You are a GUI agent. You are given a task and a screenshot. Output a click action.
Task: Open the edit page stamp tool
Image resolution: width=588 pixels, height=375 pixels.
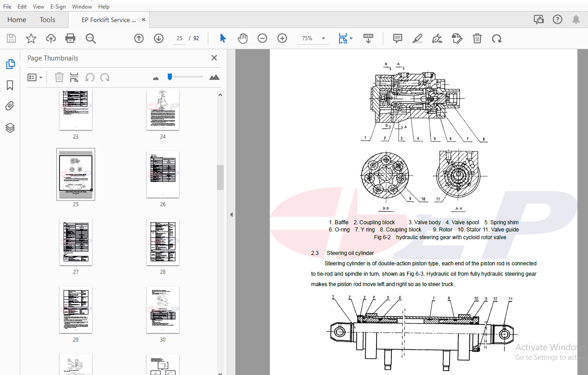tap(457, 38)
